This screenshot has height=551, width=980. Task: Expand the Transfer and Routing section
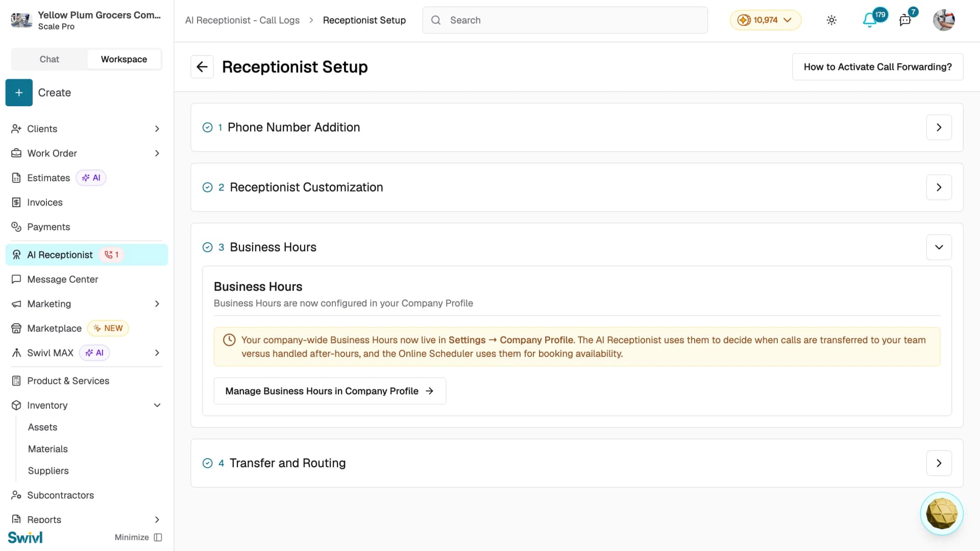[939, 463]
